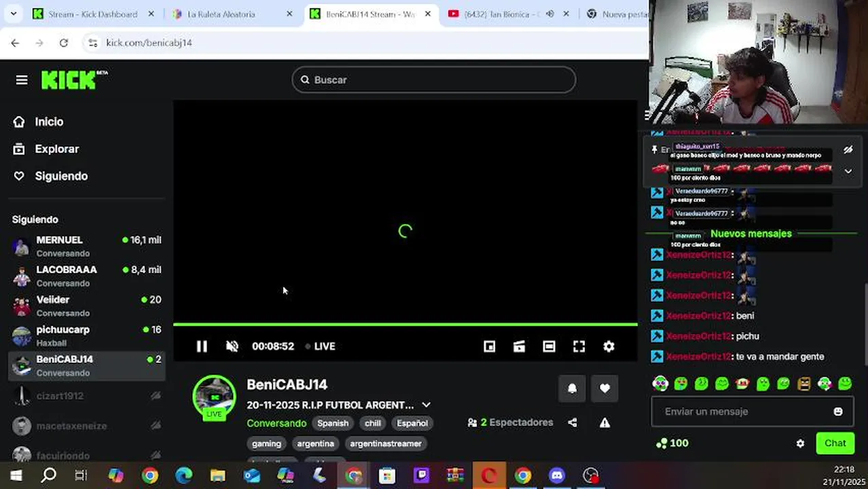Open Windows search from the taskbar
The height and width of the screenshot is (489, 868).
tap(49, 475)
